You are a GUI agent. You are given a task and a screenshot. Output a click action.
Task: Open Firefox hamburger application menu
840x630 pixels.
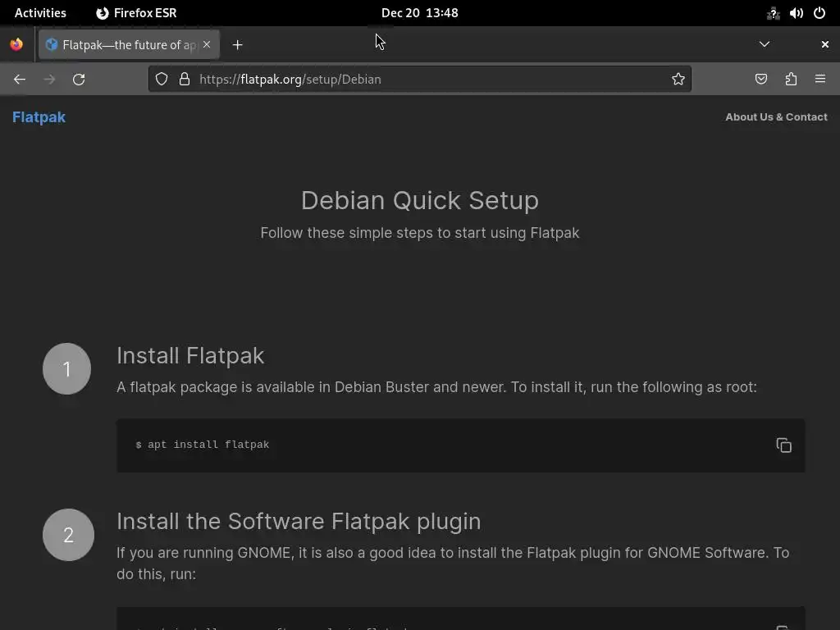click(820, 79)
